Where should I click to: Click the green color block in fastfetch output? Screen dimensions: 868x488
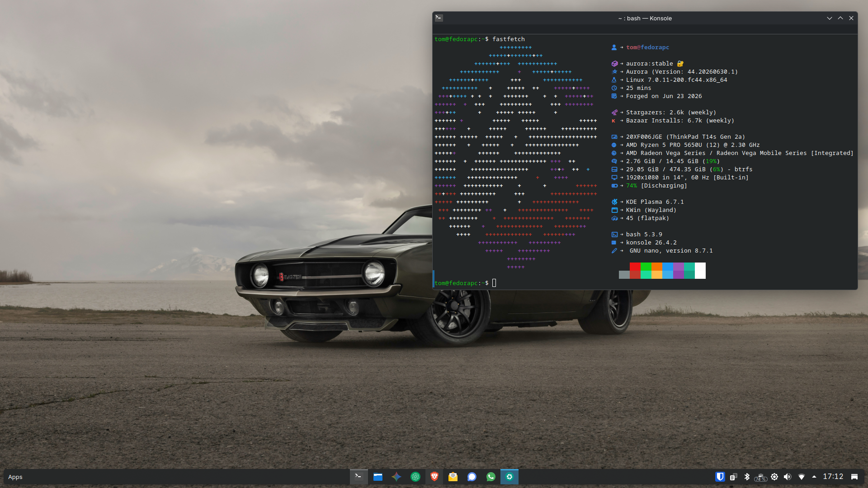click(646, 267)
